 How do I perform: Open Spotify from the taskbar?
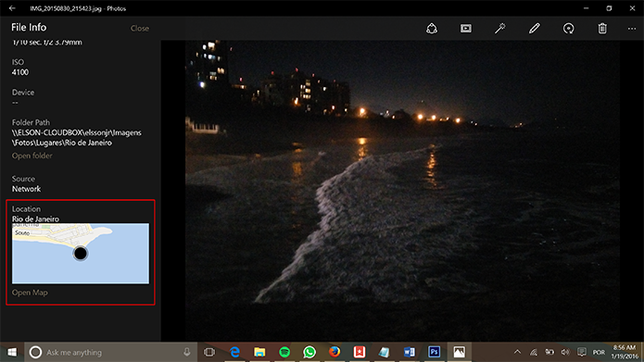[x=284, y=352]
